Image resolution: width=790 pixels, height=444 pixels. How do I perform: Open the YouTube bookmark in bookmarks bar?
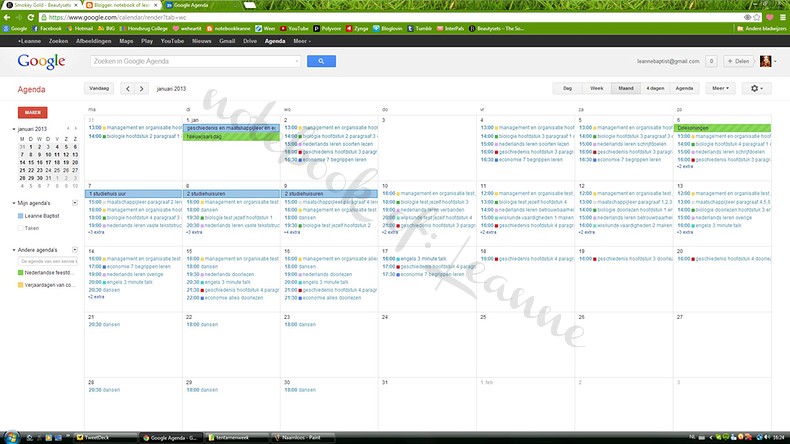294,29
